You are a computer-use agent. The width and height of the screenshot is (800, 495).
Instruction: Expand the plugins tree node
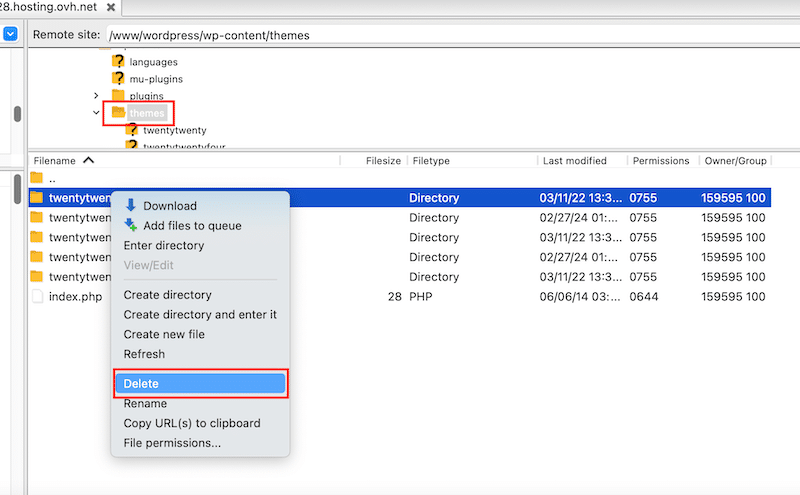[x=96, y=96]
